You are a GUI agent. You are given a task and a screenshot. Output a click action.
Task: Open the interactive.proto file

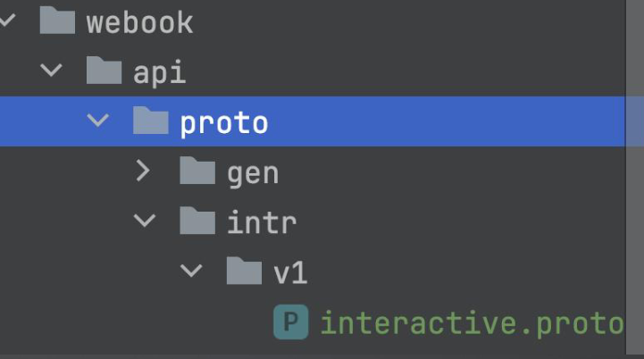point(472,324)
